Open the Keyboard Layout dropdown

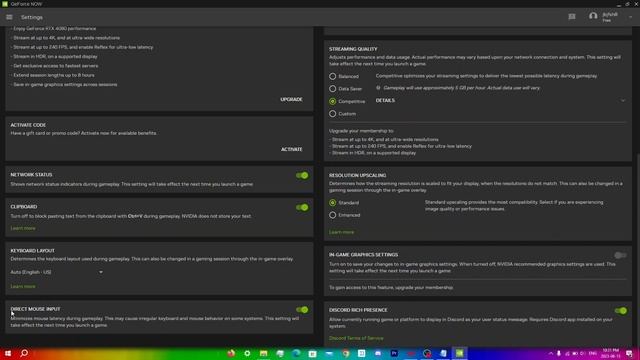point(57,272)
